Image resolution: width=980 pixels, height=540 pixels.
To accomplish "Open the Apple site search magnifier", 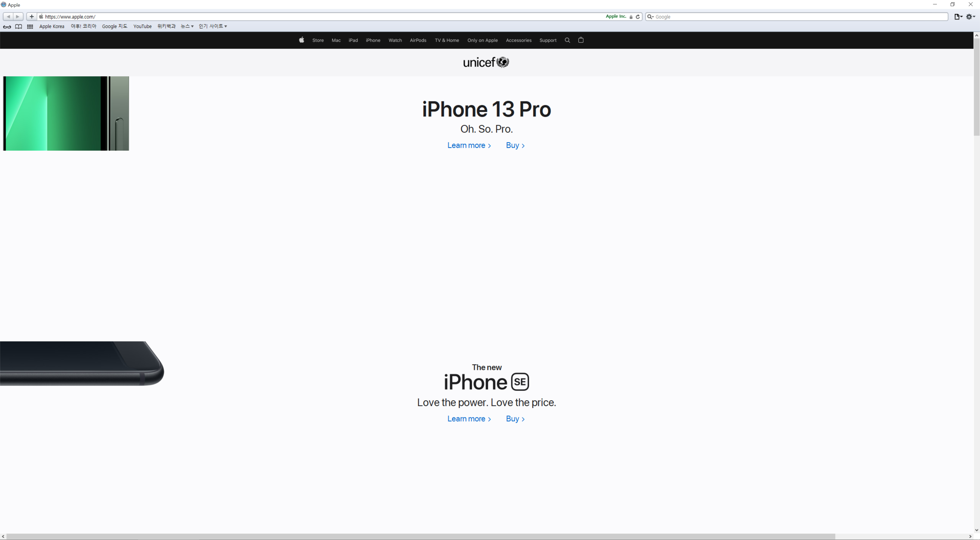I will tap(567, 40).
